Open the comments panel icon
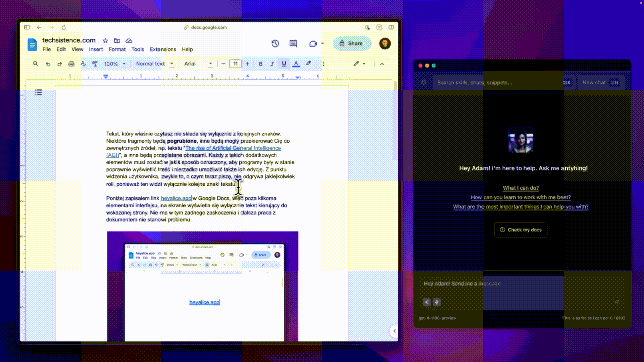 coord(293,44)
